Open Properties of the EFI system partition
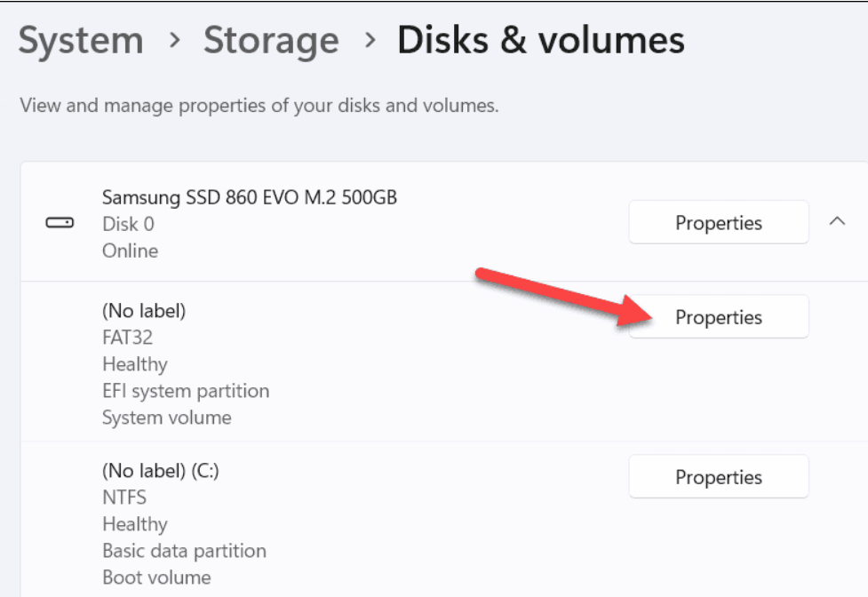The image size is (868, 597). click(x=718, y=316)
